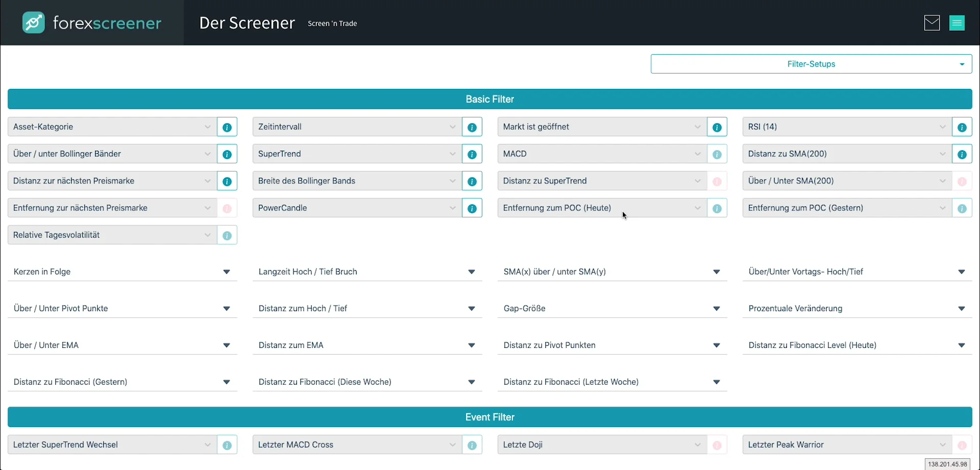Show info for MACD filter
The width and height of the screenshot is (980, 470).
coord(717,154)
